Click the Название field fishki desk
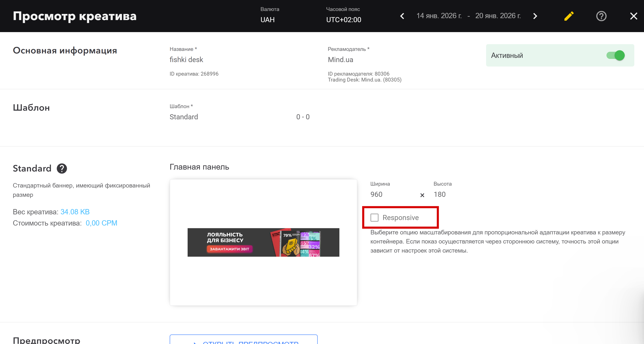 tap(186, 60)
